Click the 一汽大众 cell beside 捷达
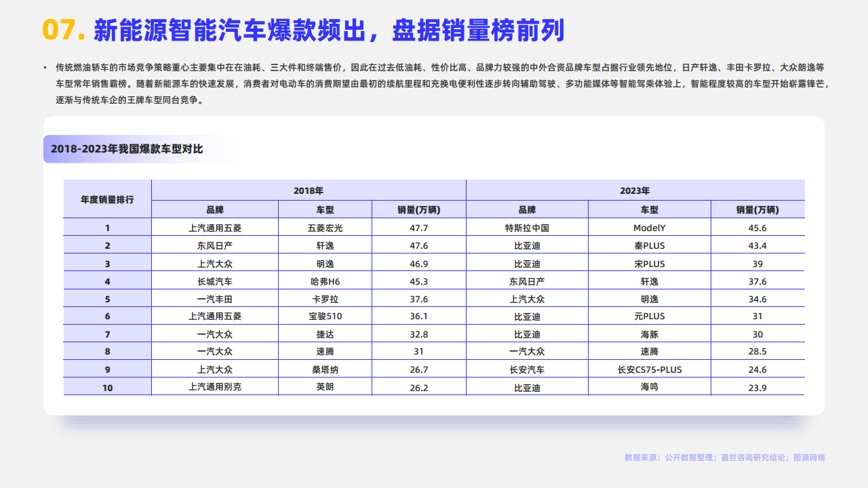Image resolution: width=868 pixels, height=488 pixels. 215,334
